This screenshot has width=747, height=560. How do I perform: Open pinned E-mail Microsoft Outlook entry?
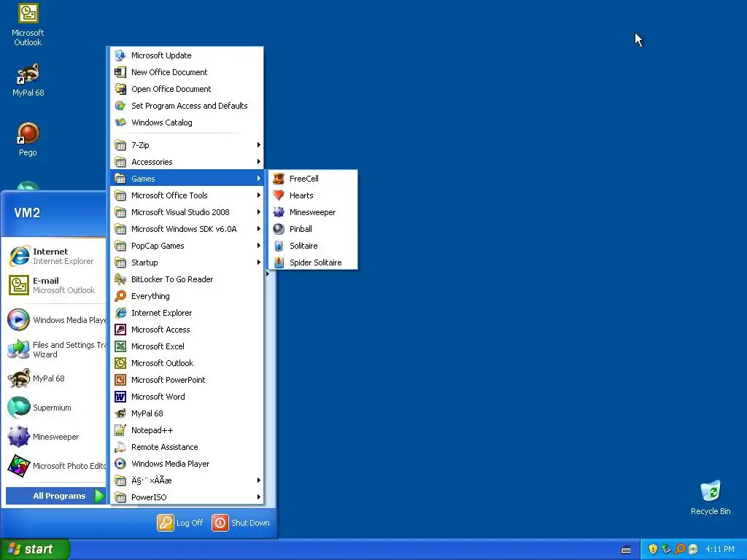tap(55, 285)
